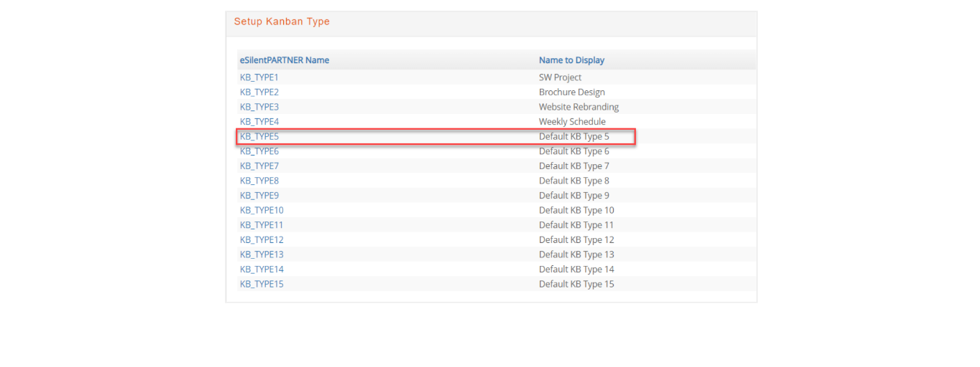Click the Website Rebranding display name cell
The image size is (980, 367).
pos(579,107)
